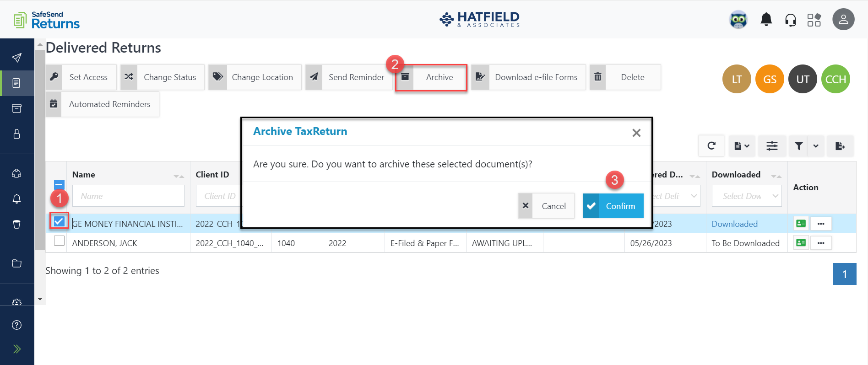
Task: Open the support headset icon
Action: 790,20
